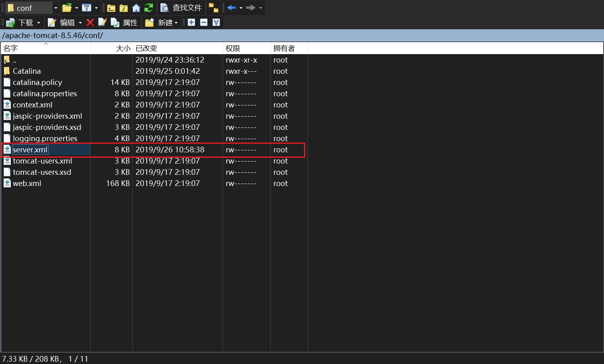Screen dimensions: 604x364
Task: Click the remote path /apache-tomcat-8.5.46/conf/
Action: pyautogui.click(x=53, y=35)
